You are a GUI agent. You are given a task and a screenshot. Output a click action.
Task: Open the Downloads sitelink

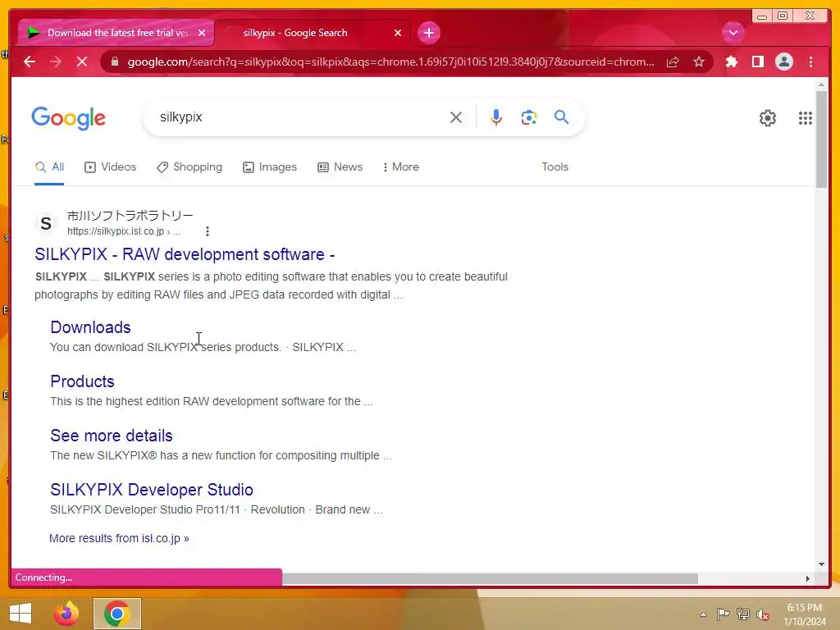point(90,327)
